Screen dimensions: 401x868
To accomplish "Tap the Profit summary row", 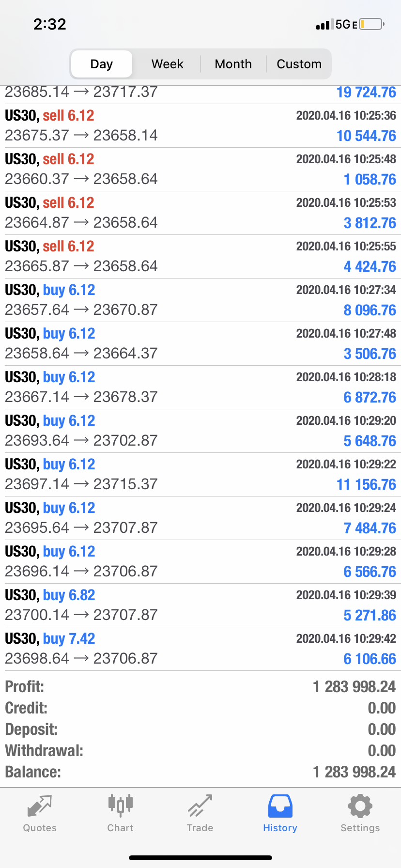I will pos(200,687).
